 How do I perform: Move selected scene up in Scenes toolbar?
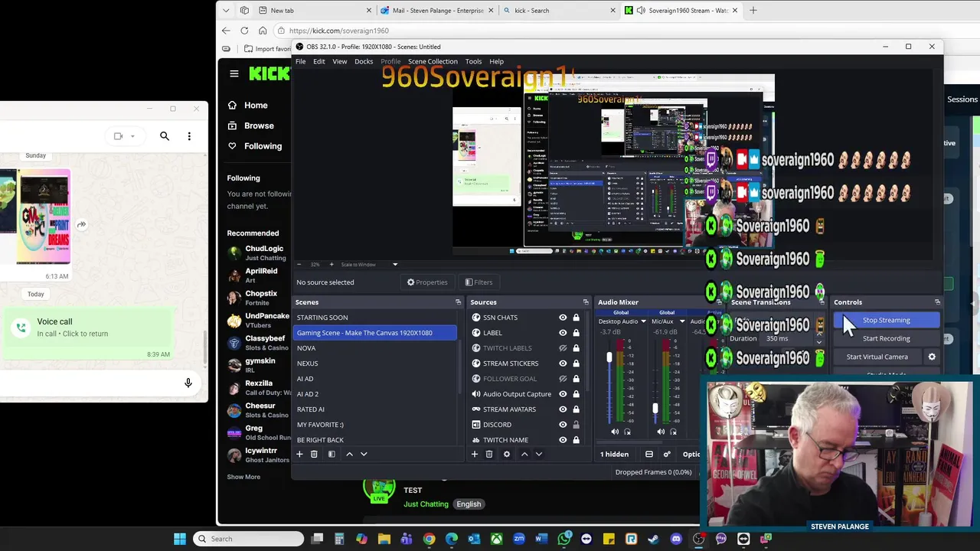[349, 454]
